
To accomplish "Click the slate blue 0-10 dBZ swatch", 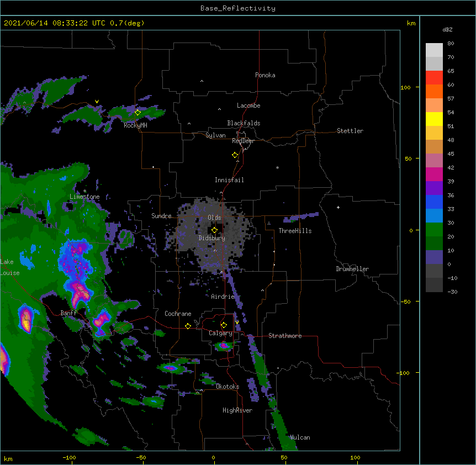I will [x=434, y=257].
